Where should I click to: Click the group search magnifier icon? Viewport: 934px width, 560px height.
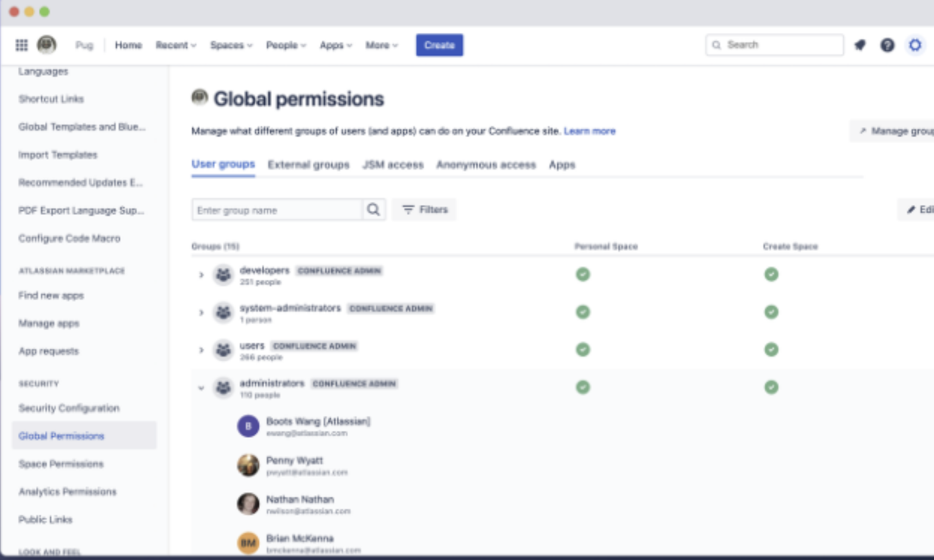[374, 210]
